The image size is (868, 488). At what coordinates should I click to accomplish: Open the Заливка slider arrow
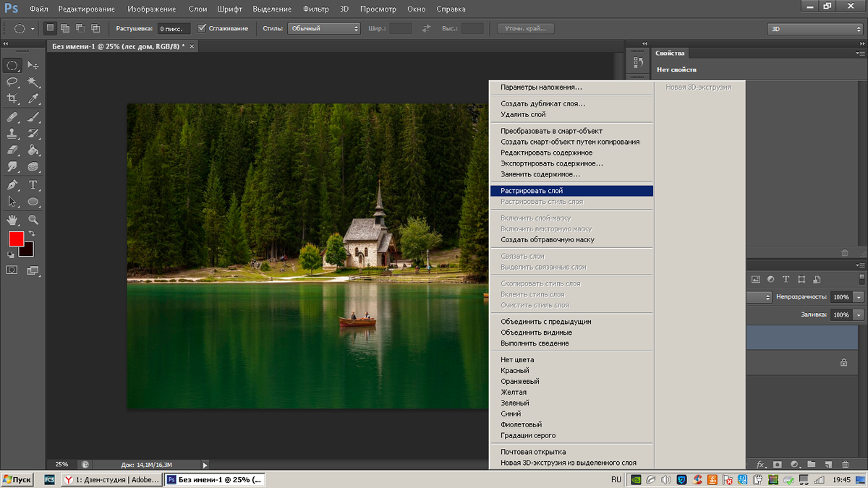[x=859, y=315]
